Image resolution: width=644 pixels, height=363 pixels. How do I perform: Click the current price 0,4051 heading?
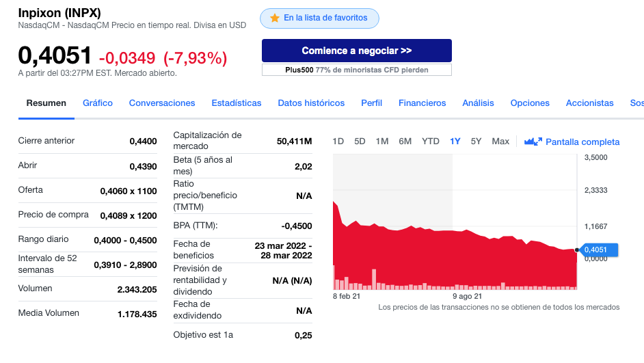(x=55, y=55)
